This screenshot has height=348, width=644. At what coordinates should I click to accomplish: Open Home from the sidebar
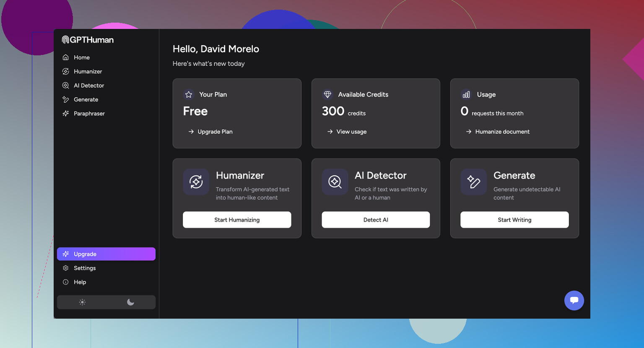point(81,57)
